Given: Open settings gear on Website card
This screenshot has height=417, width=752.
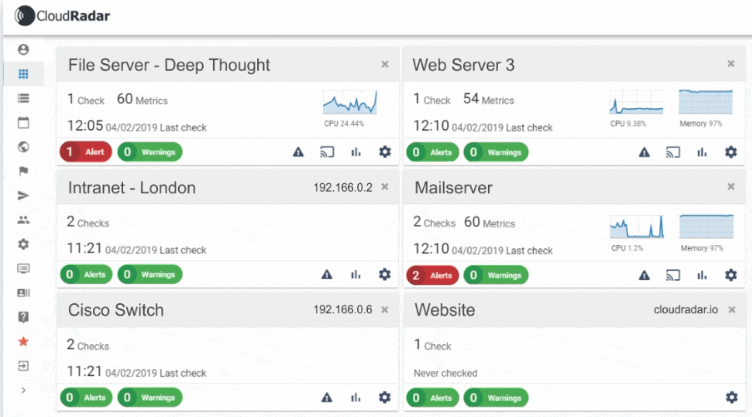Looking at the screenshot, I should (x=731, y=397).
